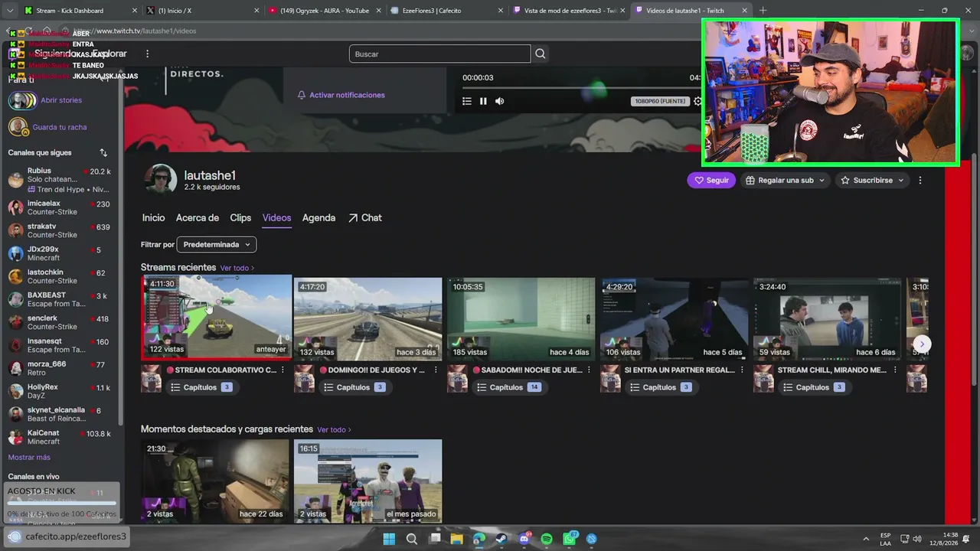Open options for SABADOM!! NOCHE DE JUE video
Image resolution: width=980 pixels, height=551 pixels.
click(590, 370)
